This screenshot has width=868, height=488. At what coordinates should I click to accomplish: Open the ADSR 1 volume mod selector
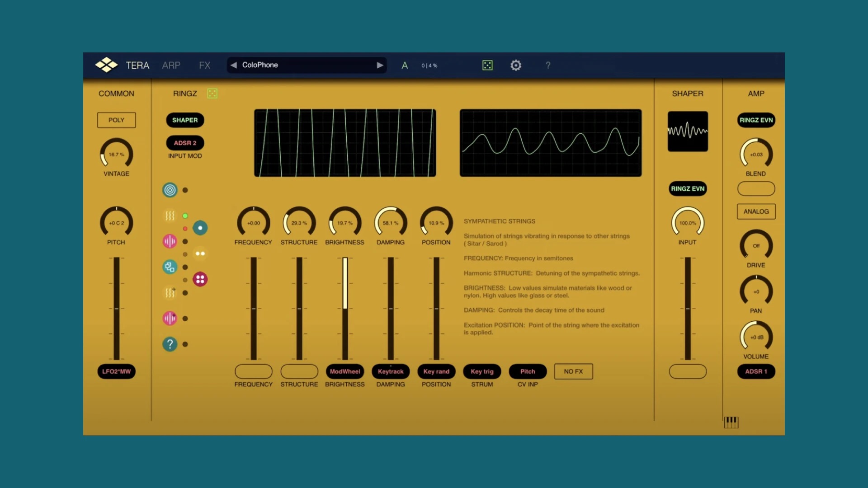(x=756, y=371)
